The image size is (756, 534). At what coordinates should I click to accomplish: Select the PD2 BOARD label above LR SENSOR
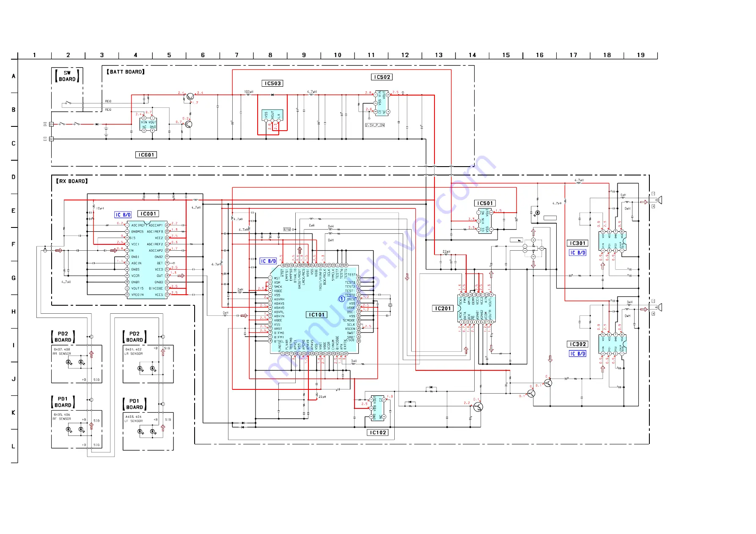coord(135,337)
